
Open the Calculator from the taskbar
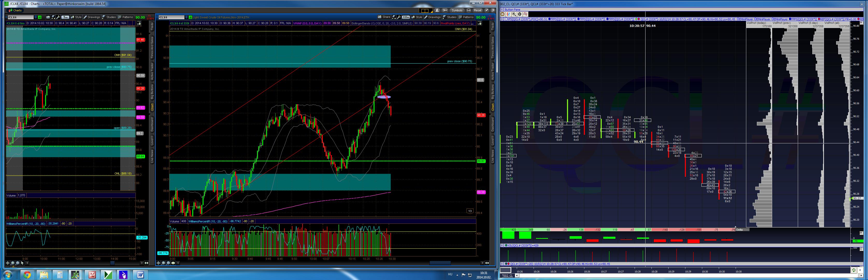(60, 275)
